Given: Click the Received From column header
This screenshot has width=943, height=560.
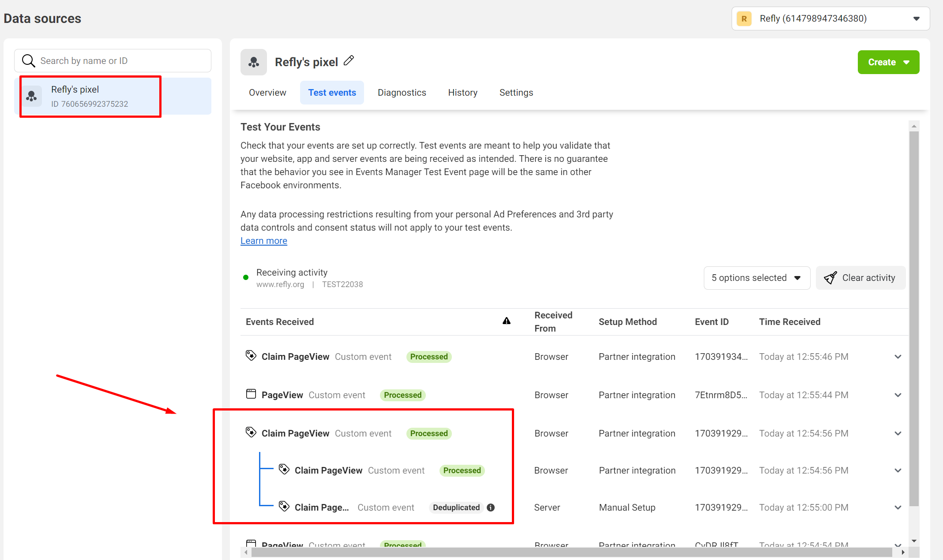Looking at the screenshot, I should (553, 322).
